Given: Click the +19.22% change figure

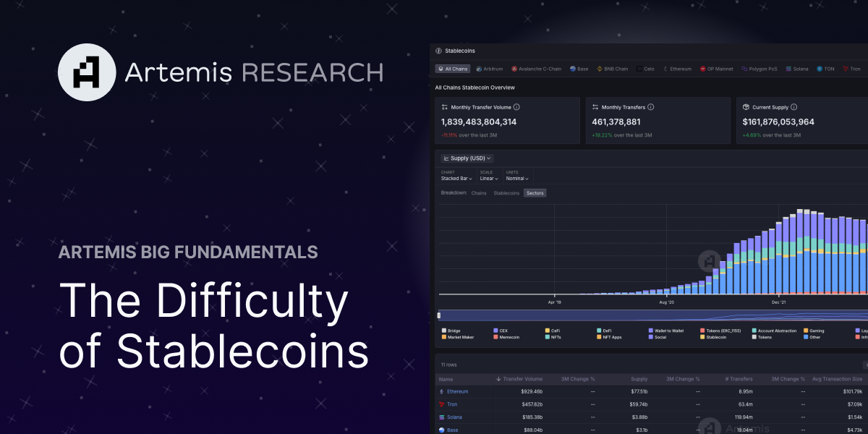Looking at the screenshot, I should pyautogui.click(x=602, y=135).
